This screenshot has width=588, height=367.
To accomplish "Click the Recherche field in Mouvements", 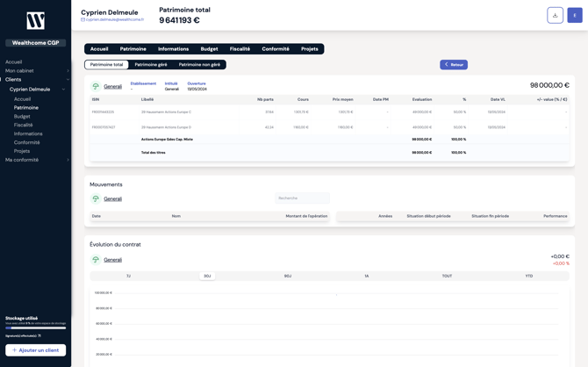I will 302,198.
